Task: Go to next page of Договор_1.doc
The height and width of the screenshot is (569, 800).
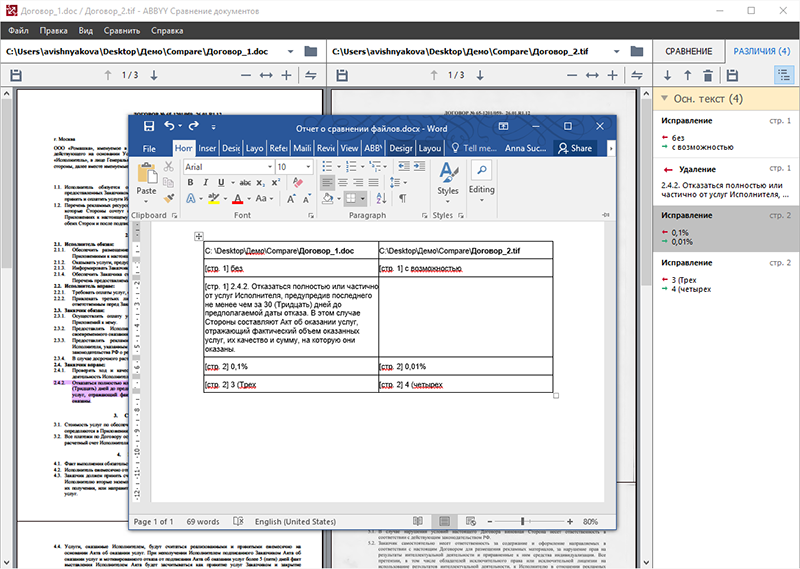Action: click(x=154, y=76)
